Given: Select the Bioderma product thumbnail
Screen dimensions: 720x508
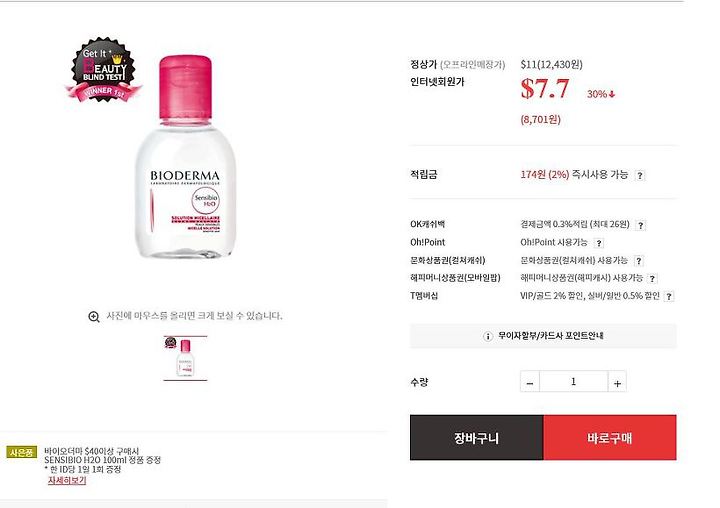Looking at the screenshot, I should pyautogui.click(x=185, y=358).
